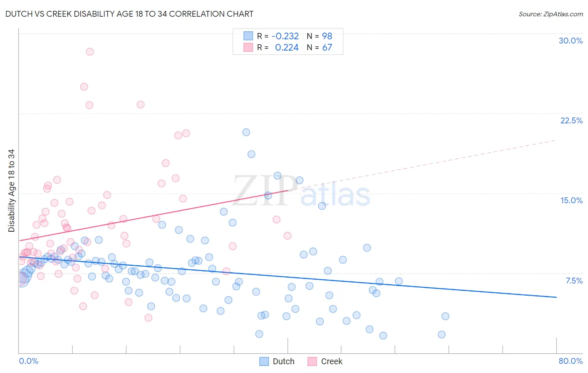Click the Disability Age 18 to 34 axis title
This screenshot has height=373, width=588.
point(11,191)
